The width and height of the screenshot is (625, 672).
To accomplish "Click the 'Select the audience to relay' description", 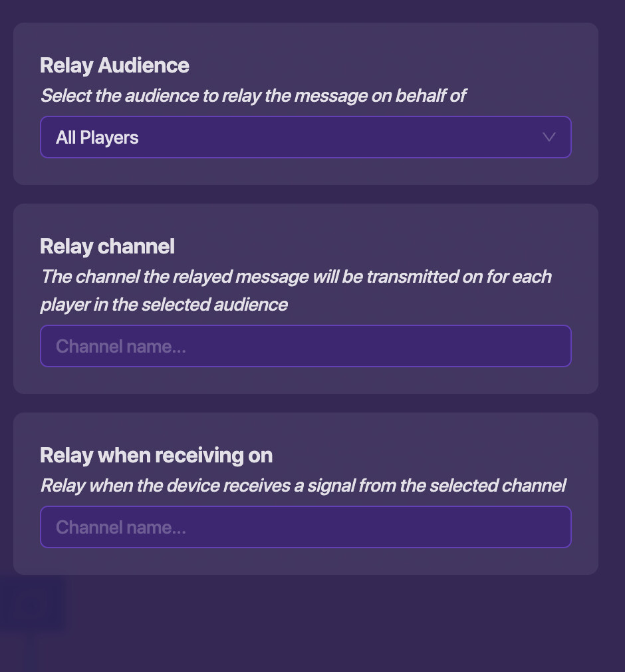I will click(x=253, y=96).
